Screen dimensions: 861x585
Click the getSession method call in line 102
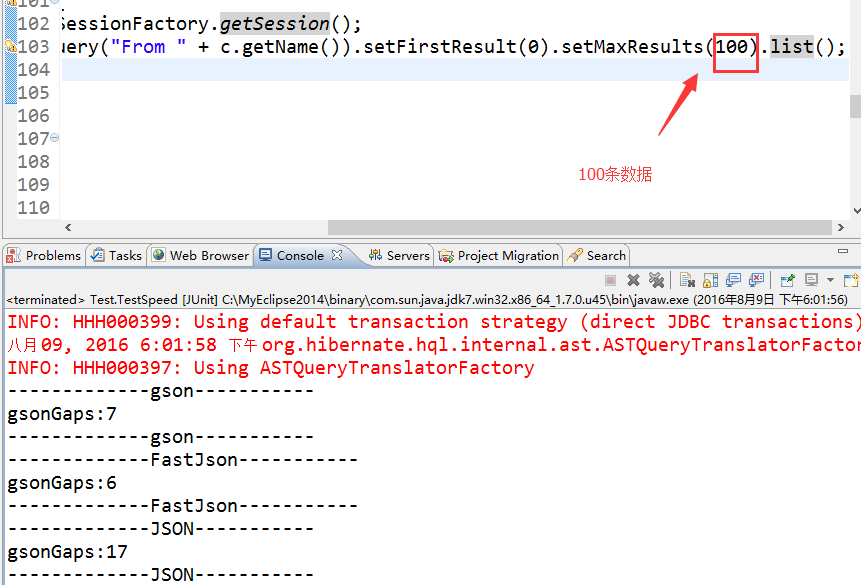[x=275, y=24]
